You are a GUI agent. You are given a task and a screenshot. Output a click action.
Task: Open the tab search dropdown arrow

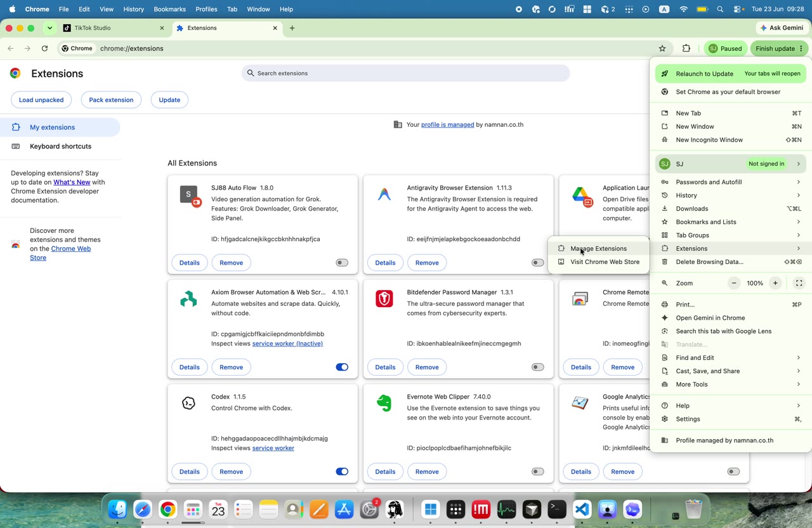click(x=49, y=28)
